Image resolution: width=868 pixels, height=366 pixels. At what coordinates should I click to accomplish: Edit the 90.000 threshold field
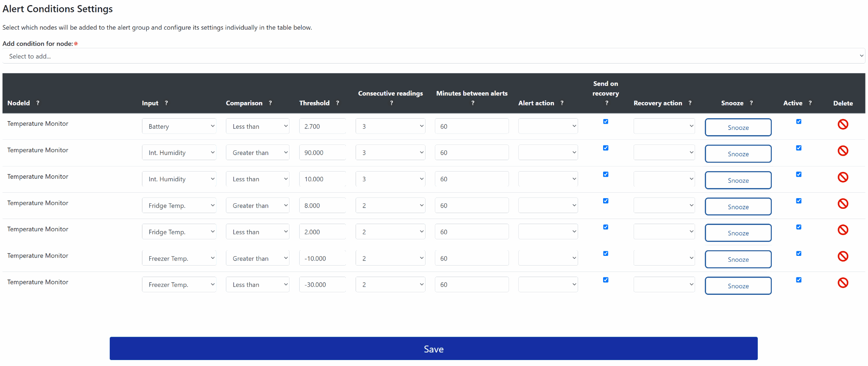pyautogui.click(x=322, y=152)
